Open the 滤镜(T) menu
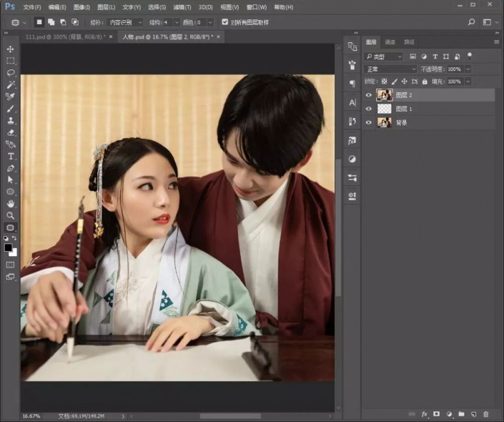The height and width of the screenshot is (422, 504). click(182, 7)
